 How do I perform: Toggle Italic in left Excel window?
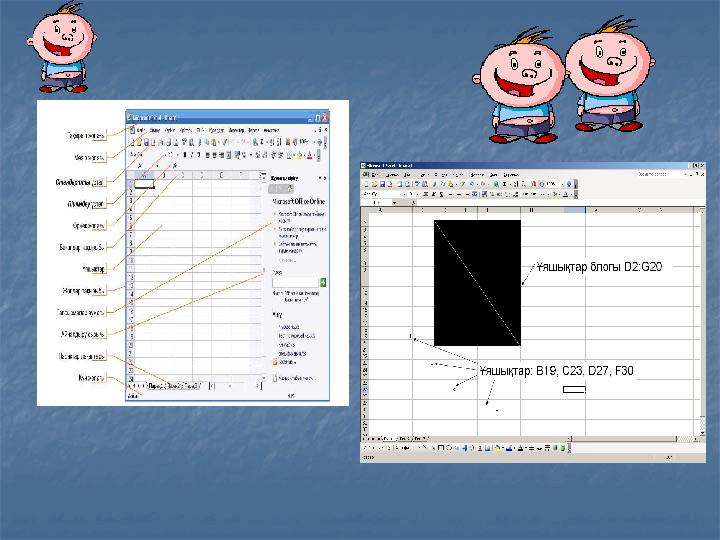(192, 155)
